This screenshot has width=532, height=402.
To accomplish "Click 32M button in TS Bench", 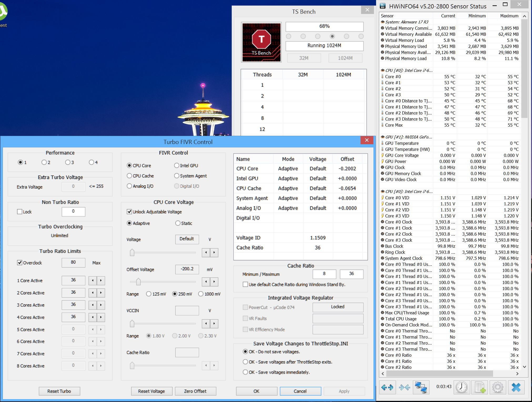I will coord(304,58).
